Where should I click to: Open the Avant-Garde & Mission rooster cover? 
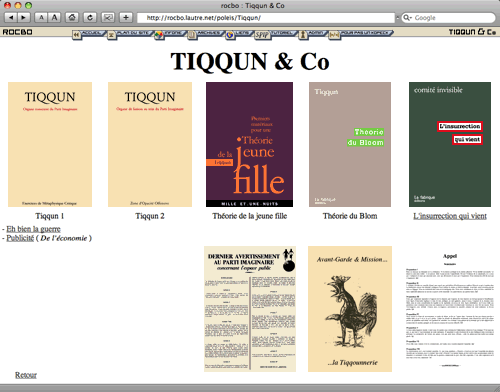350,309
